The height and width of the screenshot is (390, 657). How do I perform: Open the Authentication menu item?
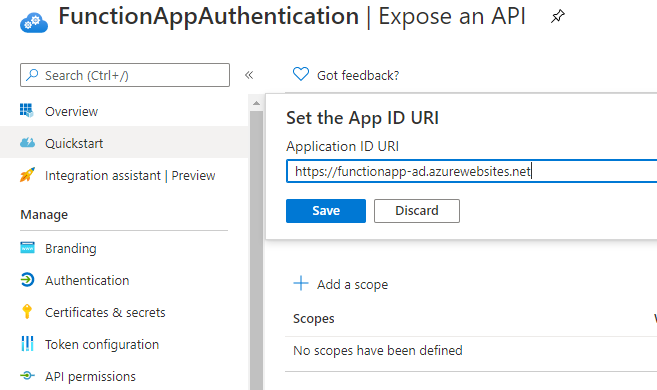[x=124, y=280]
